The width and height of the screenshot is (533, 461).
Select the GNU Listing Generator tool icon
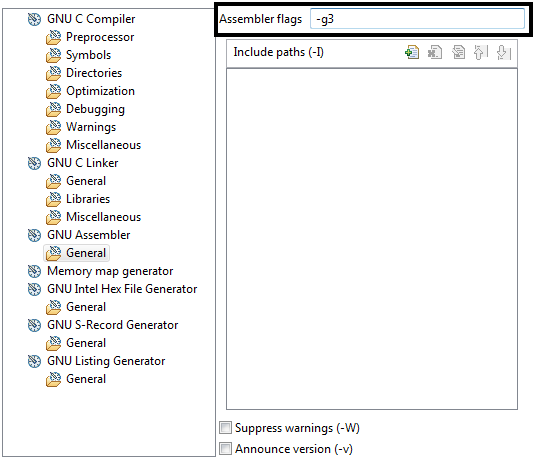coord(34,361)
